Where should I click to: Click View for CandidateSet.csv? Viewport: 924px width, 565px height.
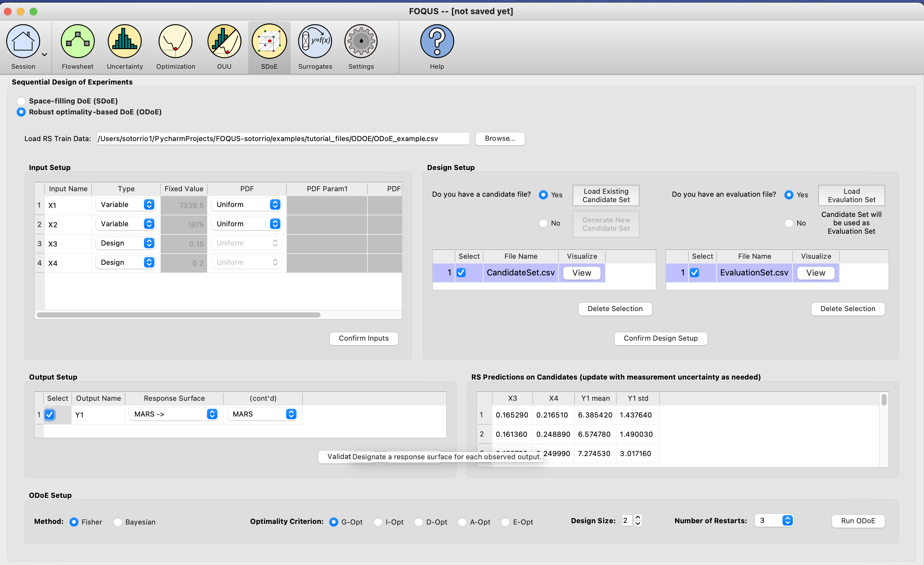tap(582, 273)
